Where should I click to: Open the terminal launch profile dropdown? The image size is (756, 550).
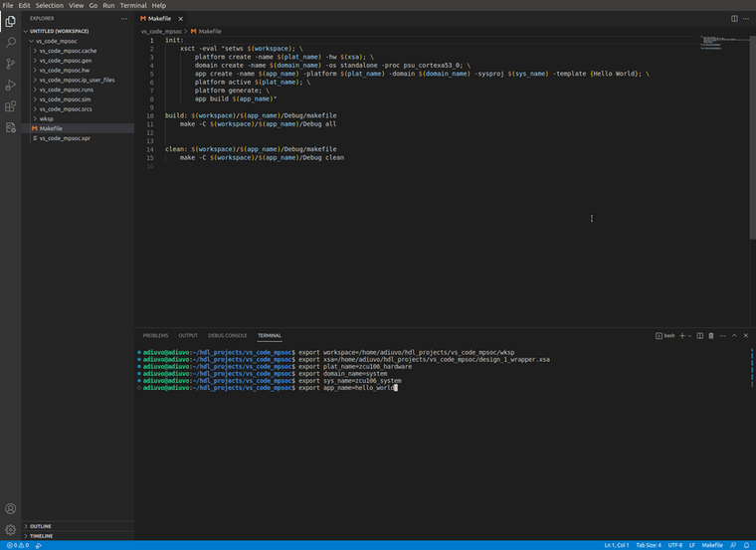tap(689, 335)
